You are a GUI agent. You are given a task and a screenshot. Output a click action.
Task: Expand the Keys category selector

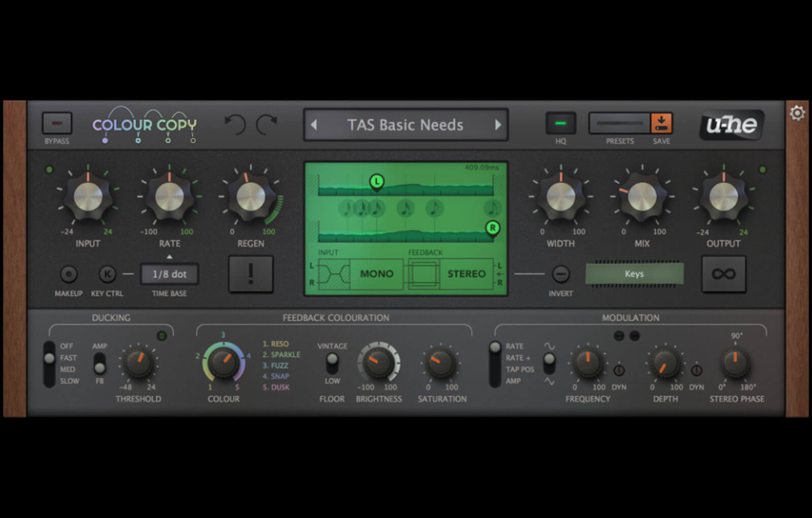pyautogui.click(x=634, y=274)
